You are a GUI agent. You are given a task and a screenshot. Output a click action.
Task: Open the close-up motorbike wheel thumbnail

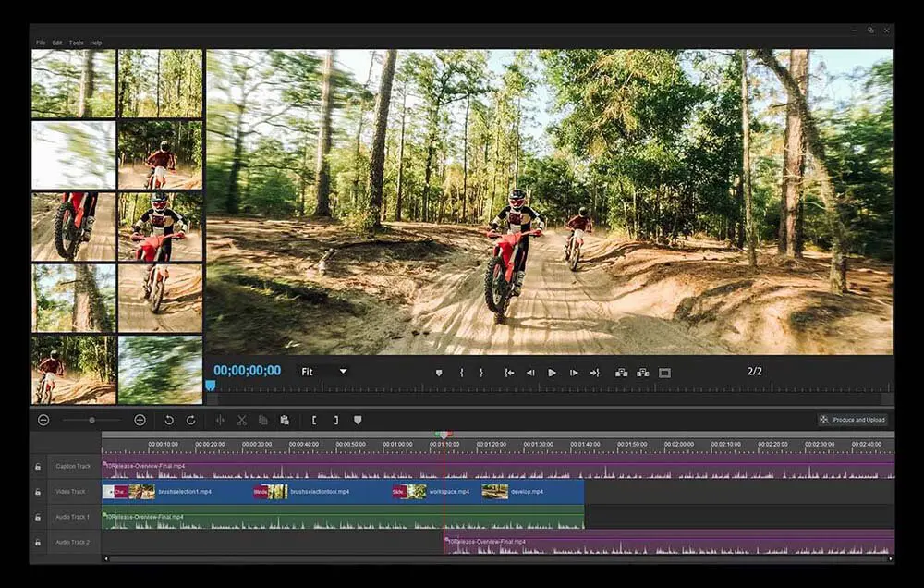tap(74, 227)
